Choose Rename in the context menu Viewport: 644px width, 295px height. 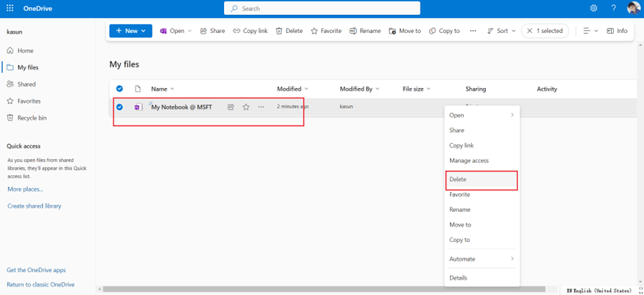482,210
